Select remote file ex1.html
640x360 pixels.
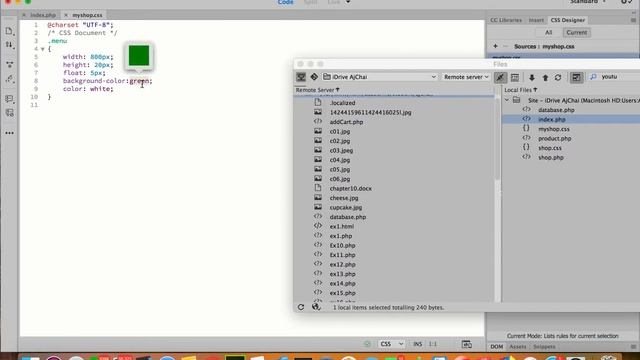click(x=342, y=227)
